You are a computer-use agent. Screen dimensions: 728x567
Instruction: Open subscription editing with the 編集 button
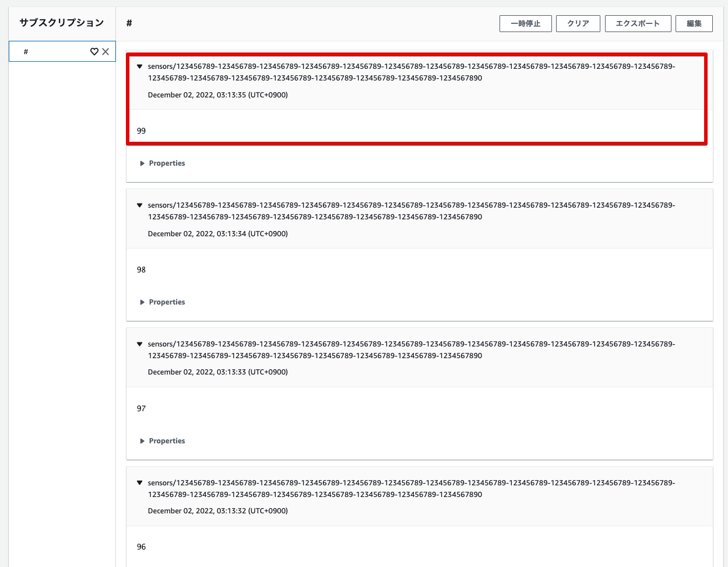(694, 23)
